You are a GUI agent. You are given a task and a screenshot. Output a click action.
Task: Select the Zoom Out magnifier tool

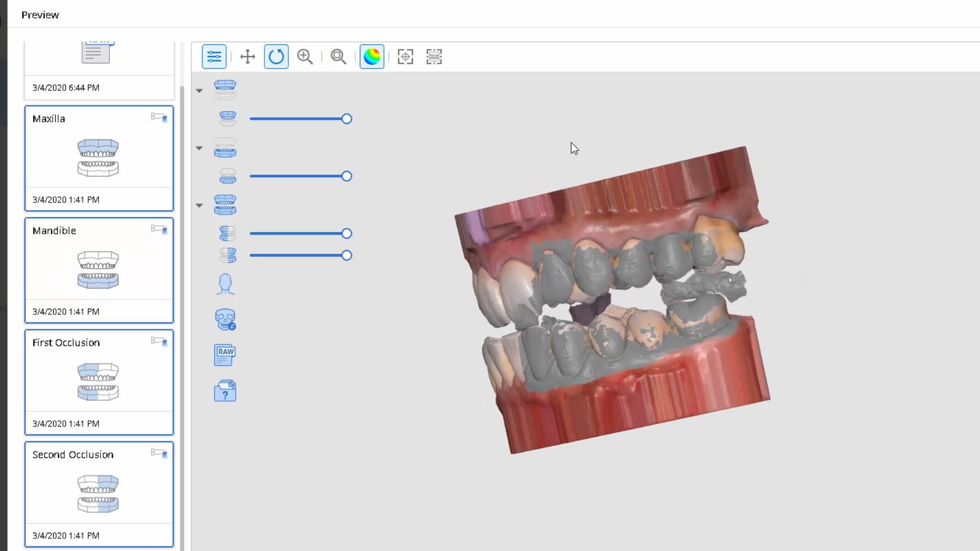pos(338,57)
